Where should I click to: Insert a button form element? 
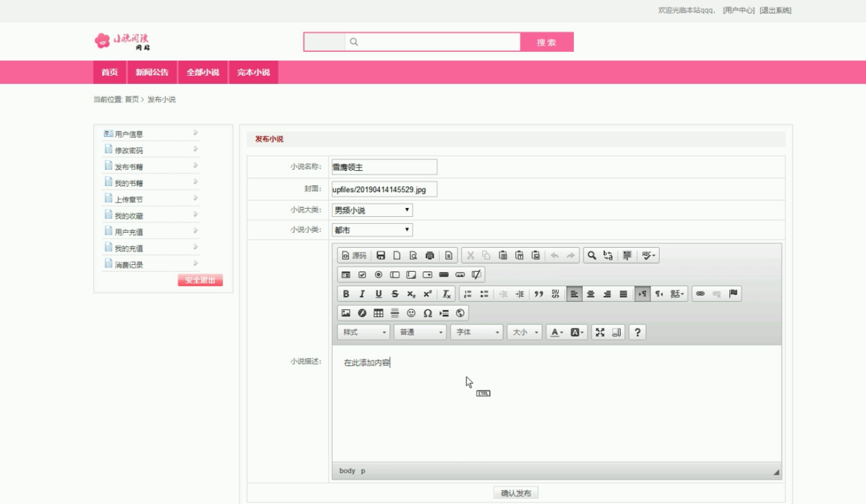[443, 274]
